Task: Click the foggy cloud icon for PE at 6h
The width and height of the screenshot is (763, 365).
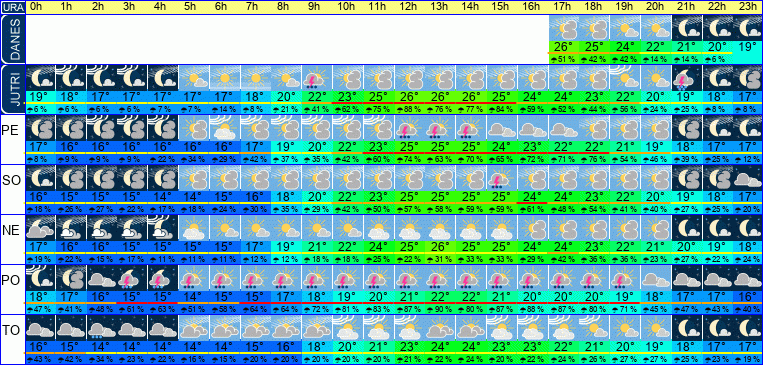Action: coord(224,128)
